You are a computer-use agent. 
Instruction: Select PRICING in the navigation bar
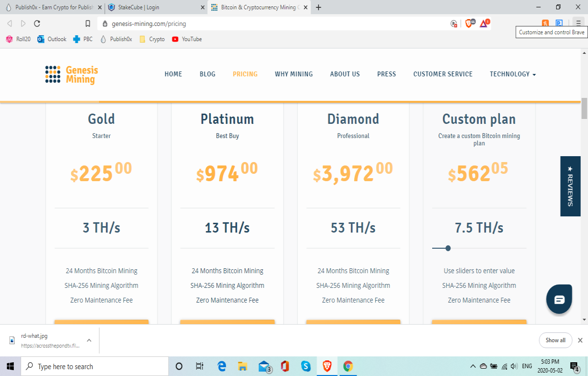245,74
